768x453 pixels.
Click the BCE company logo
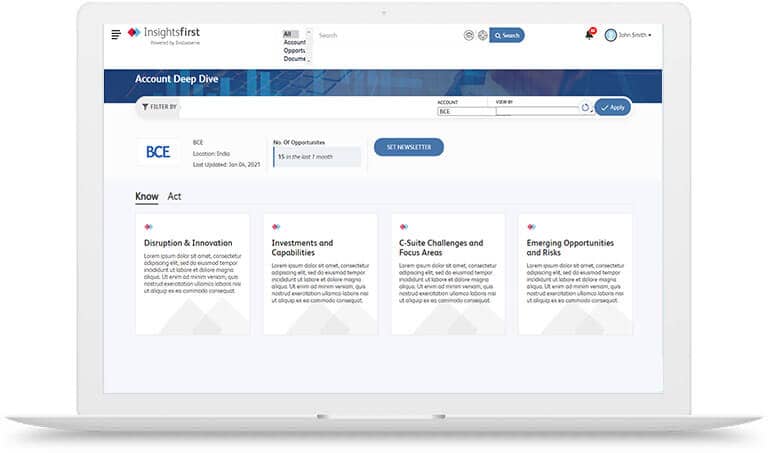(158, 152)
